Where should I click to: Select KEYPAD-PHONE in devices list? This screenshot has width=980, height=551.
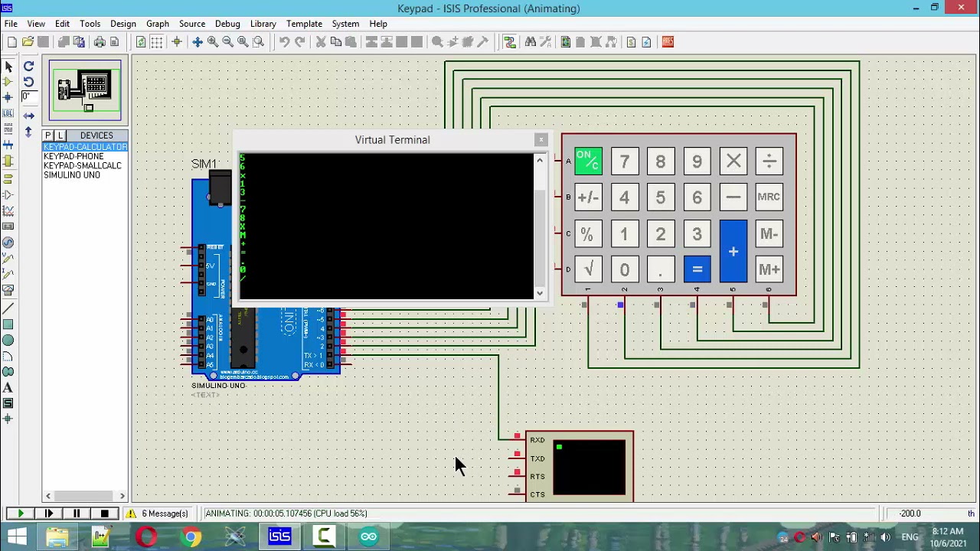pyautogui.click(x=73, y=156)
